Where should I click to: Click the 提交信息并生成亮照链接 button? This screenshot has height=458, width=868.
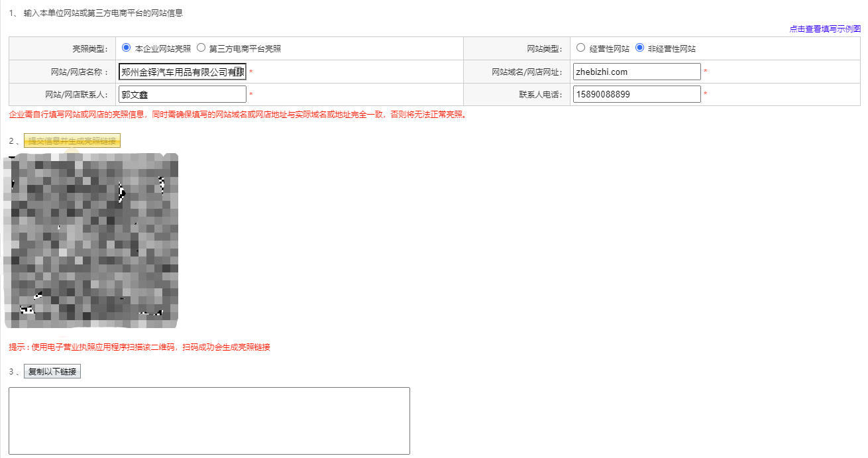pos(73,141)
